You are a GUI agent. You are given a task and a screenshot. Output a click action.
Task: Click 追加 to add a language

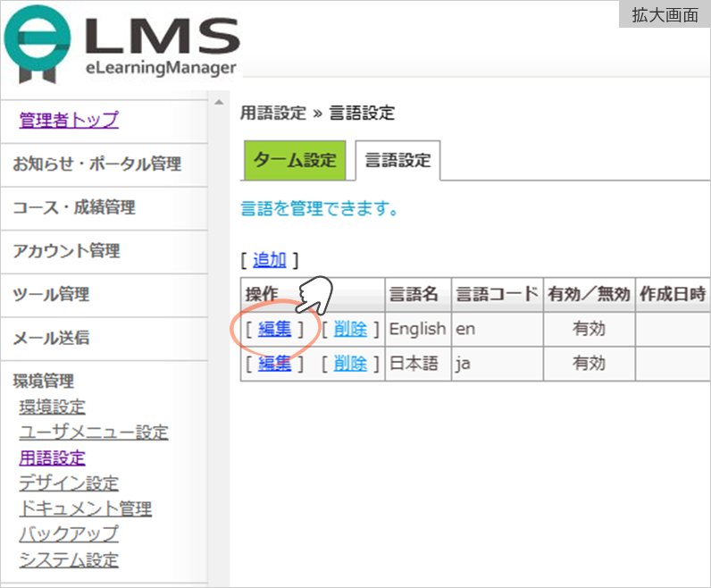(270, 260)
